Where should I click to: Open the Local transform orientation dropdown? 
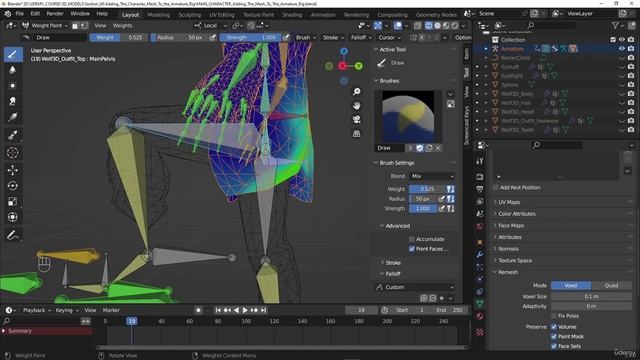tap(210, 25)
